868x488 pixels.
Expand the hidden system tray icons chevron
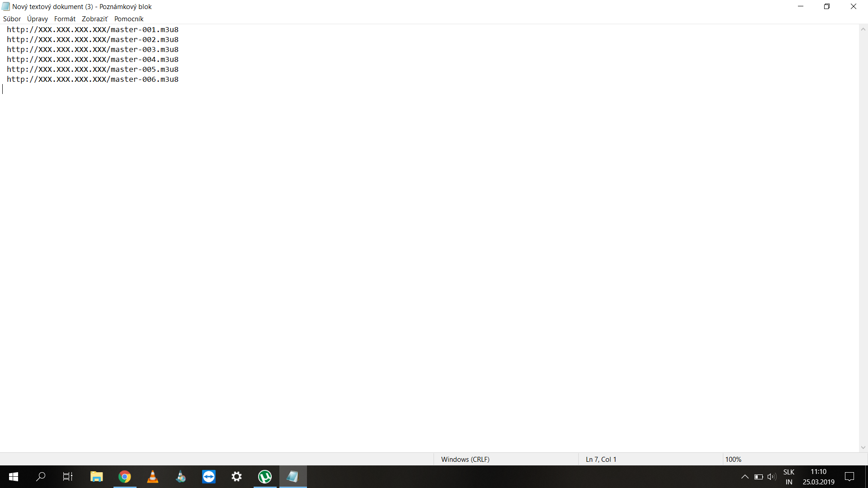[x=745, y=477]
